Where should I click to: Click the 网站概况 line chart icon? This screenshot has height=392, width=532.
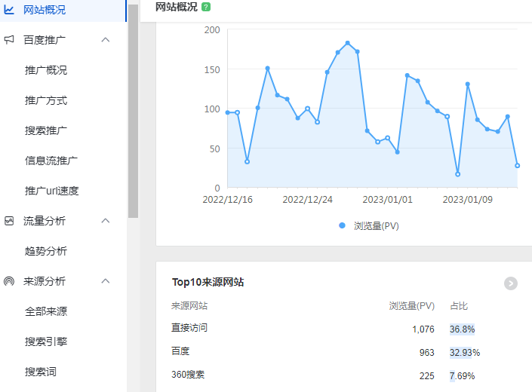9,10
